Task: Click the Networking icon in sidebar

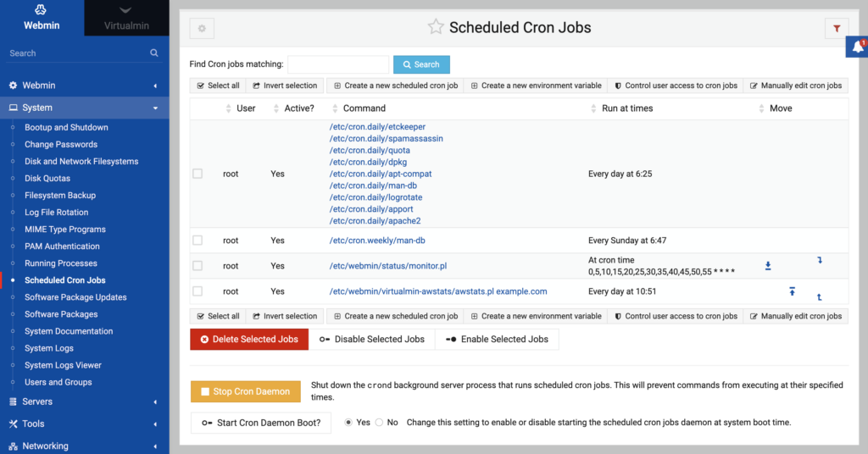Action: pyautogui.click(x=13, y=446)
